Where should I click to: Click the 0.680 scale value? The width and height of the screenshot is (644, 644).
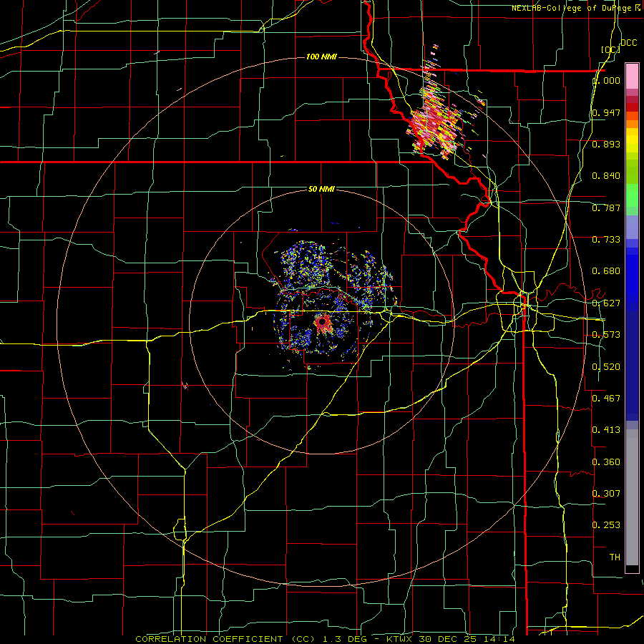(x=606, y=271)
